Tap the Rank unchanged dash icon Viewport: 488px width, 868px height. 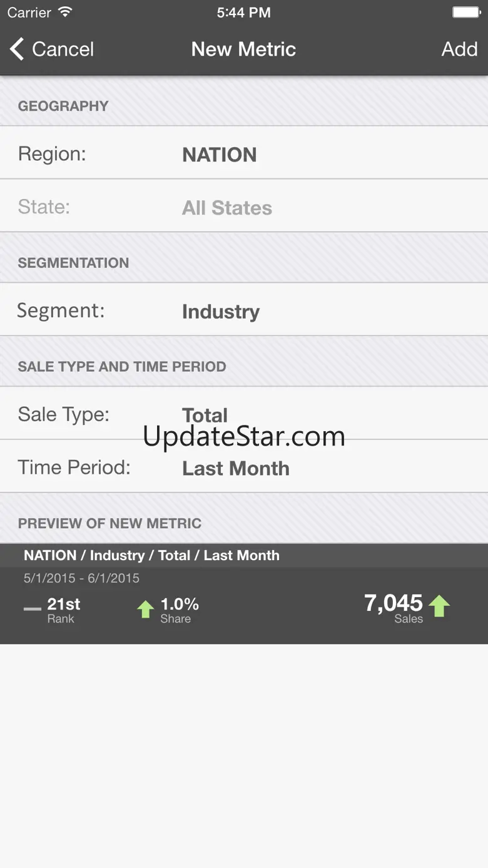tap(32, 609)
